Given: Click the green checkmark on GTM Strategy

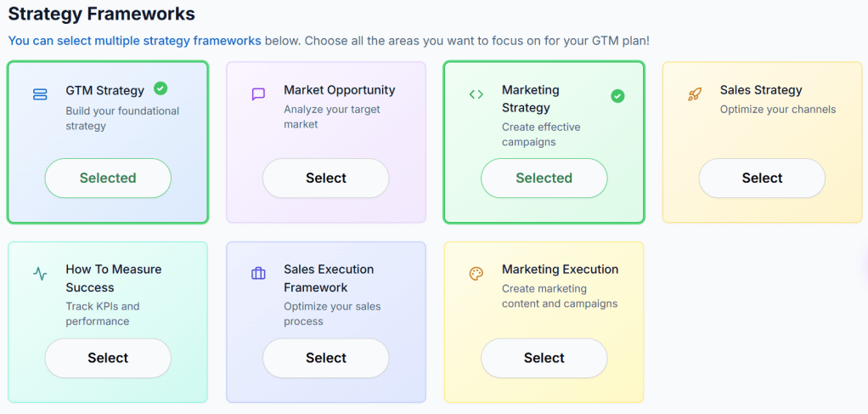Looking at the screenshot, I should (x=161, y=88).
